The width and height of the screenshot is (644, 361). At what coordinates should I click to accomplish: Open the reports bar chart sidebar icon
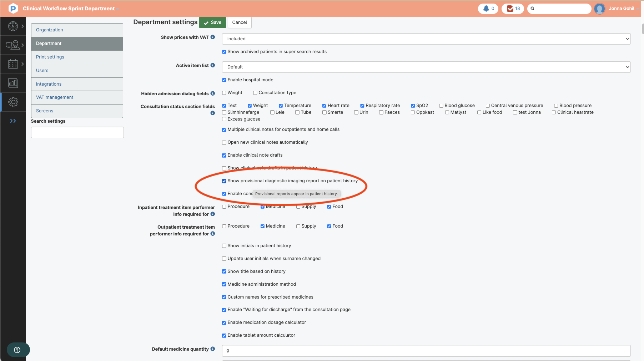[x=13, y=83]
